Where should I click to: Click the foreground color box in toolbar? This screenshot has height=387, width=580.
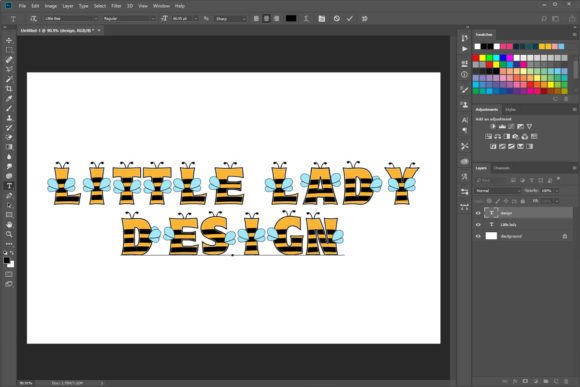coord(7,260)
